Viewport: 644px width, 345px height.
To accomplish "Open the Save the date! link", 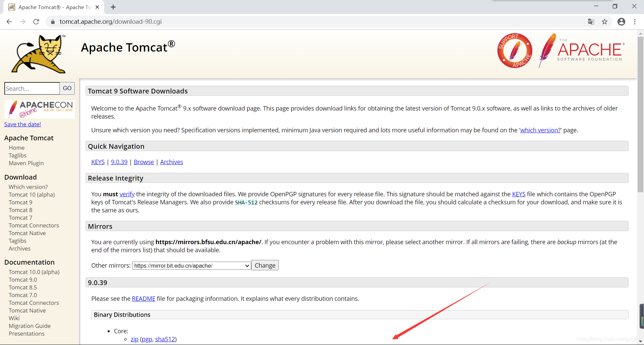I will [x=22, y=124].
